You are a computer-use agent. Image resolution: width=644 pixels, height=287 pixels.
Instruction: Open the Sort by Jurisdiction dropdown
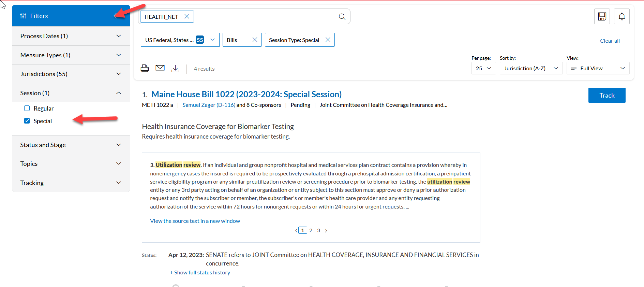(530, 68)
